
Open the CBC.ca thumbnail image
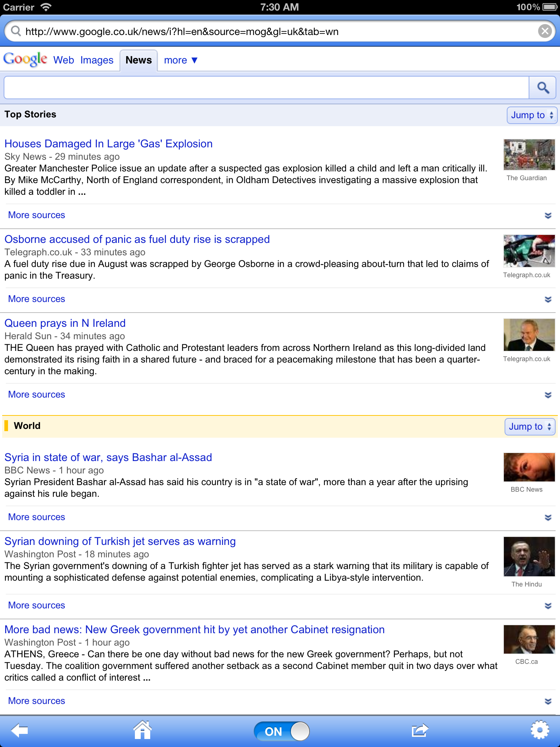[529, 639]
